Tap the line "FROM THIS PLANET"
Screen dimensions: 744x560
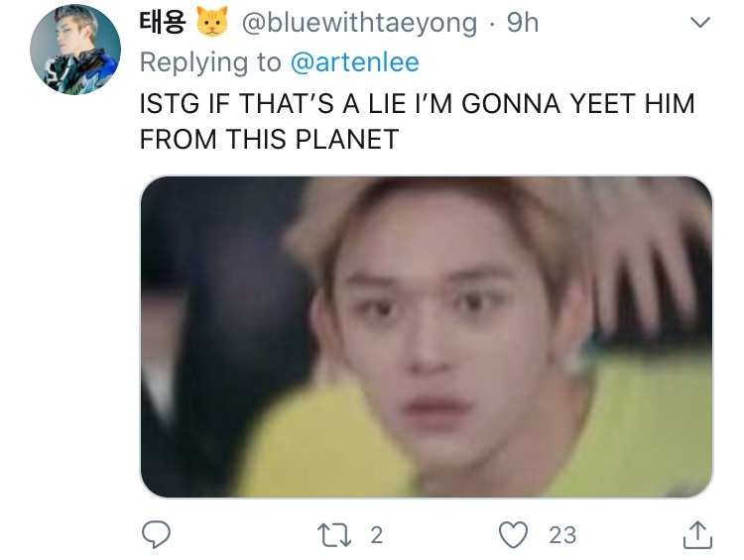269,139
